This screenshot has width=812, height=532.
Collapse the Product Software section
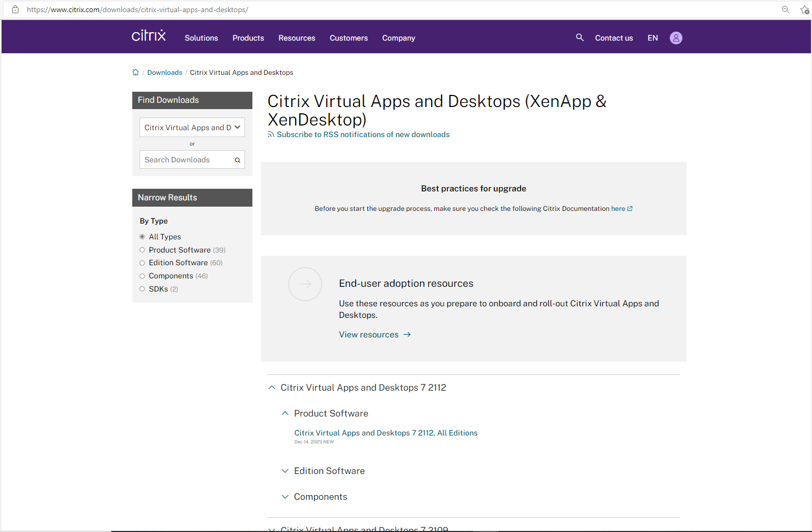tap(285, 413)
